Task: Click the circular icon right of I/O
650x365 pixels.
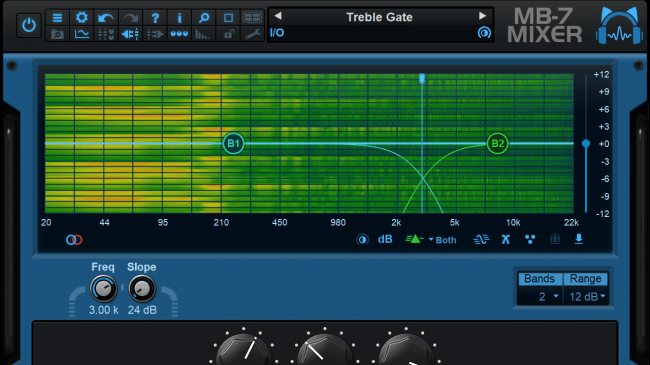Action: click(x=484, y=33)
